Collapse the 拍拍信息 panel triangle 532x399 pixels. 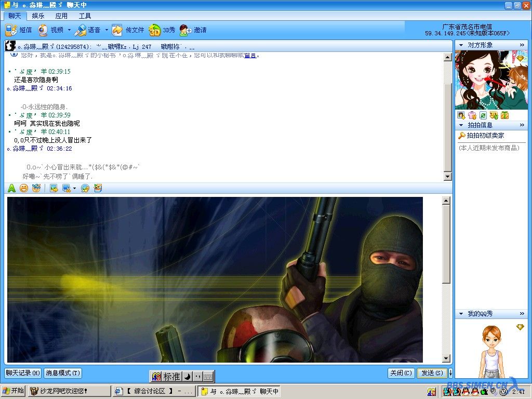(461, 125)
